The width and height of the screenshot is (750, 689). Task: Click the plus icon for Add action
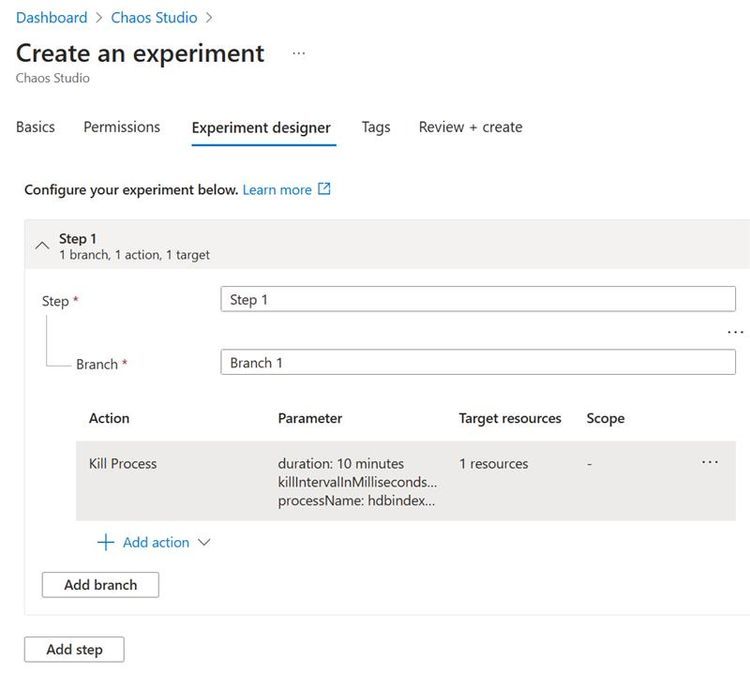106,542
